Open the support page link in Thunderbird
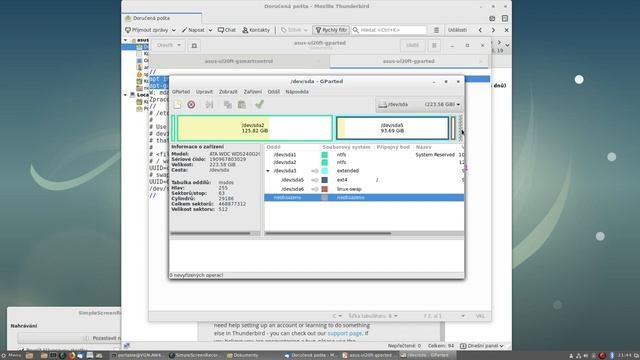This screenshot has width=640, height=360. click(x=344, y=333)
